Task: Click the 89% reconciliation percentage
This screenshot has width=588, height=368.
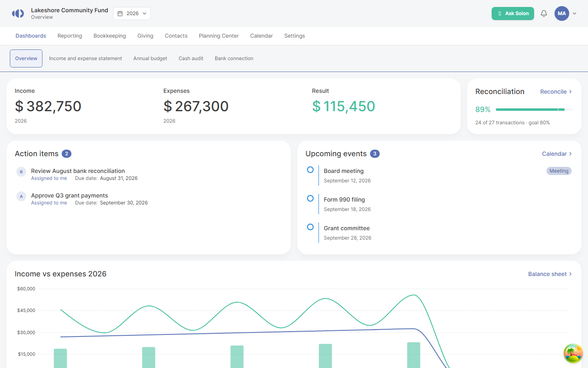Action: pyautogui.click(x=483, y=110)
